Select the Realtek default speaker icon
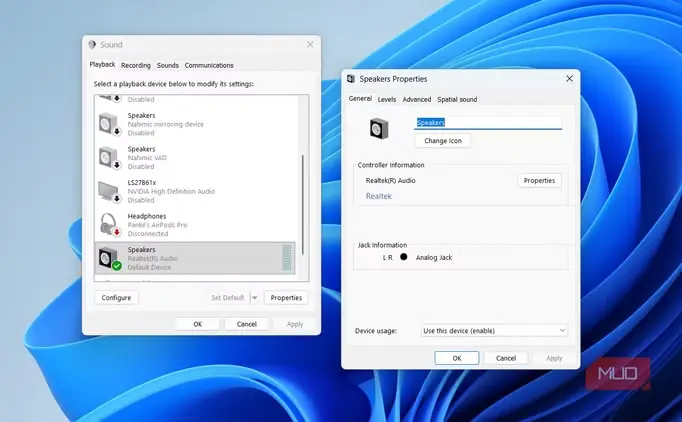The image size is (682, 422). click(x=109, y=258)
